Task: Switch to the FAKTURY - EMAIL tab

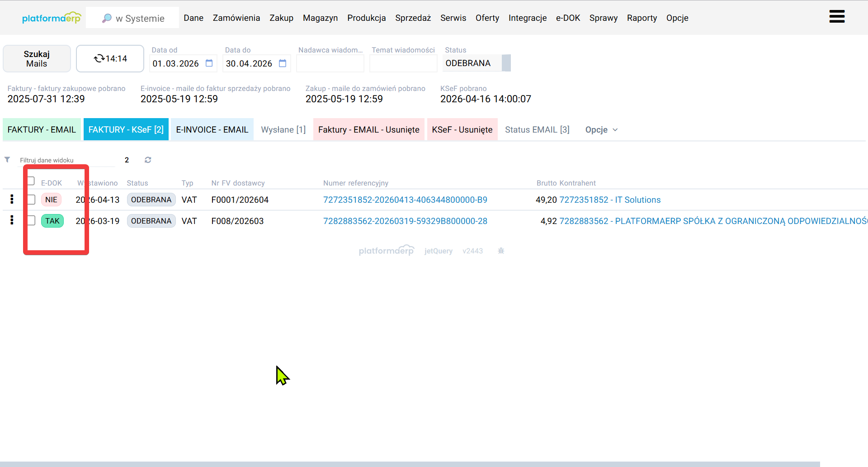Action: click(x=42, y=130)
